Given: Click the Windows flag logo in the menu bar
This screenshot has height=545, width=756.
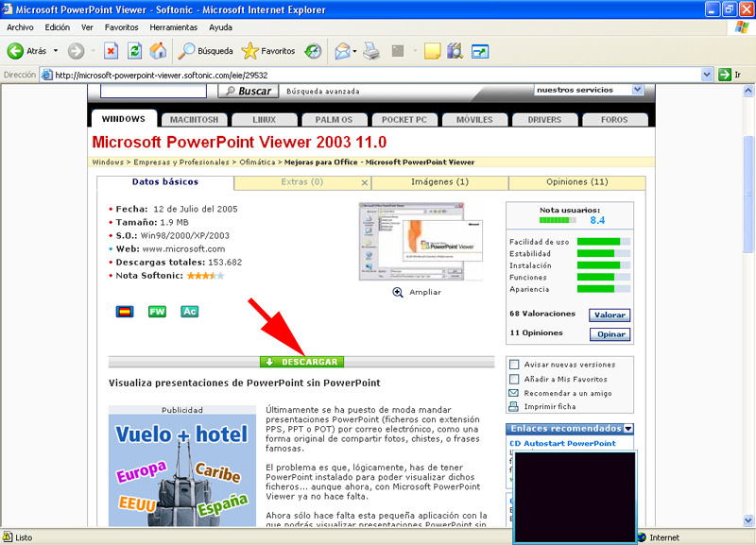Looking at the screenshot, I should click(742, 27).
